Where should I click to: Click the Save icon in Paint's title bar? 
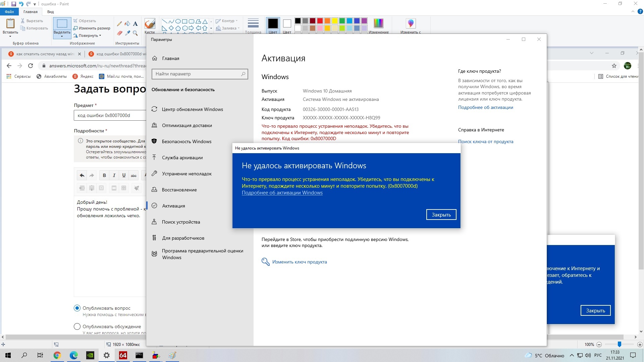14,4
